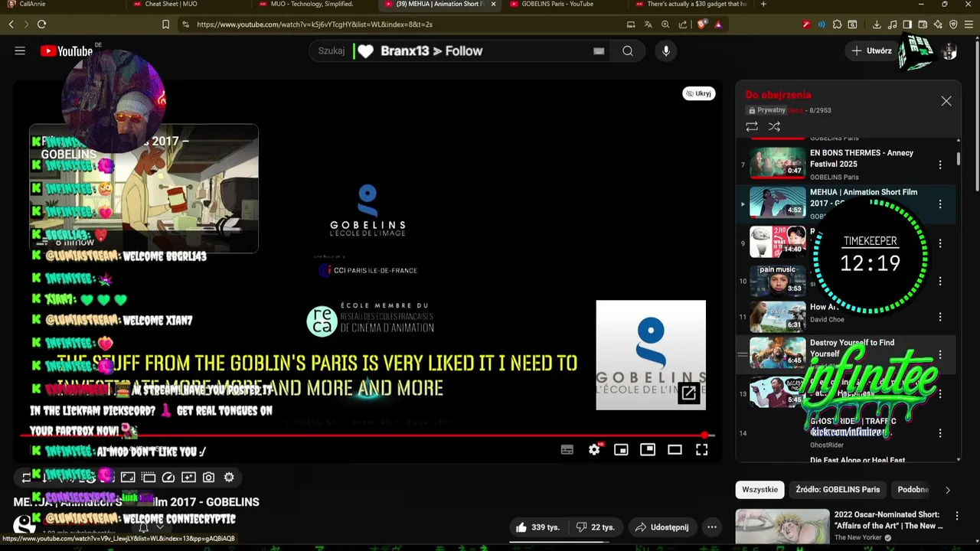Open options for Affairs of the Art

click(x=957, y=516)
